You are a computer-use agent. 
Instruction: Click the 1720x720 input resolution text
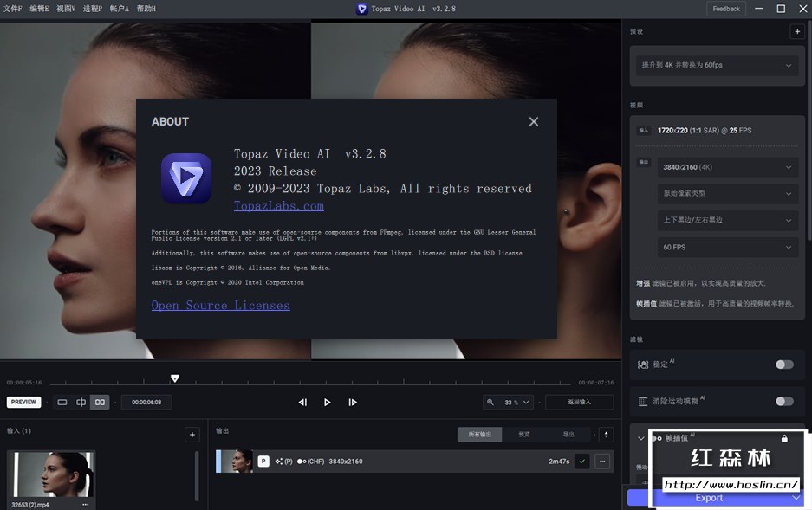672,131
